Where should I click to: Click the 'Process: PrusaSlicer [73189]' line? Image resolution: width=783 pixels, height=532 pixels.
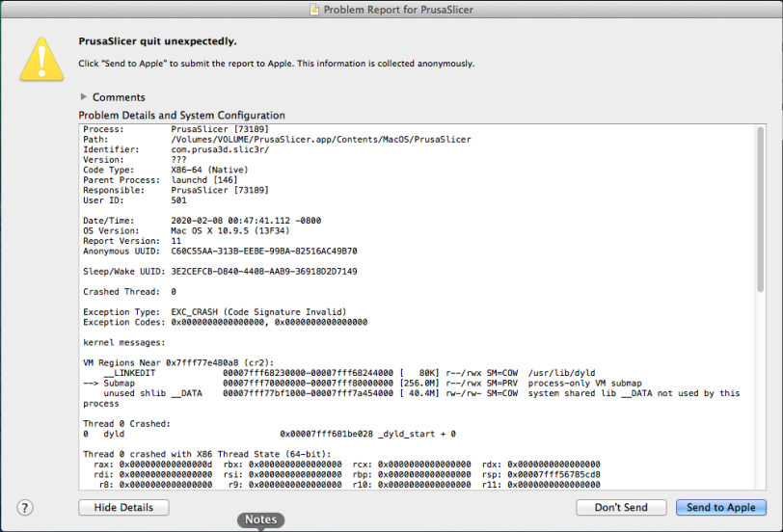click(175, 129)
